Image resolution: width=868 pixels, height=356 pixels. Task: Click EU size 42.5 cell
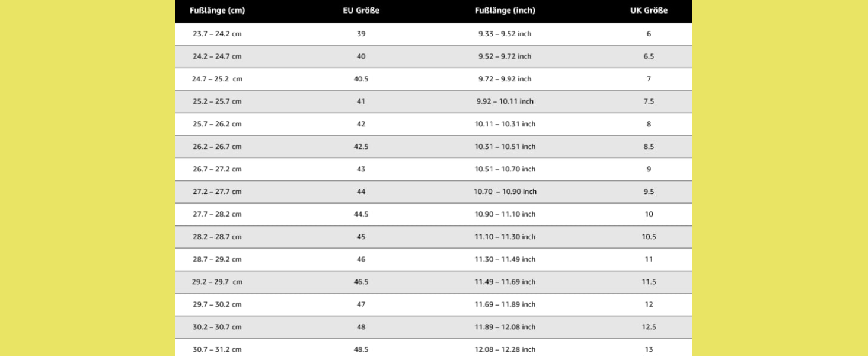[x=361, y=147]
